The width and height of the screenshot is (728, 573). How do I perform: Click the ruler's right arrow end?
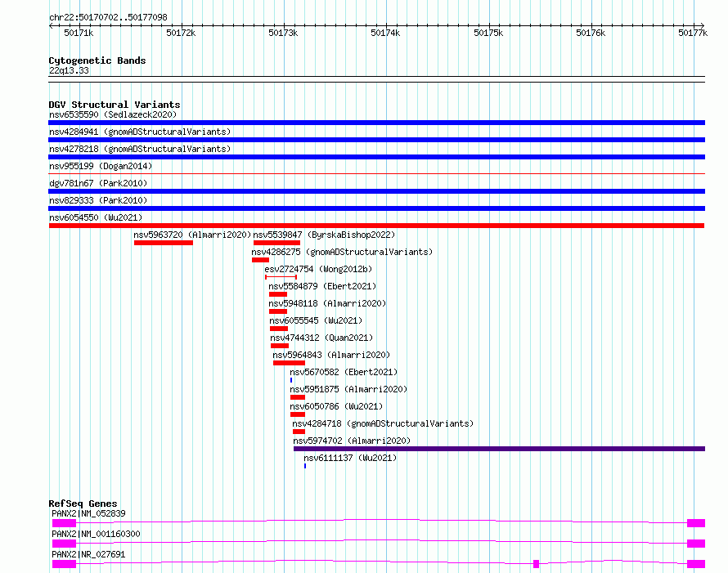[x=702, y=25]
